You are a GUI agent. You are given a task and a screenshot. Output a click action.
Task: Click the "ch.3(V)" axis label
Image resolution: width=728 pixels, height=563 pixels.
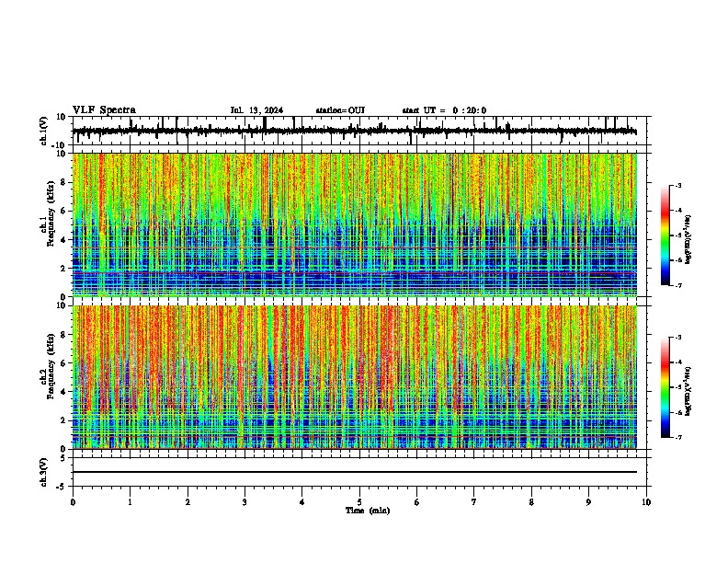(x=44, y=472)
